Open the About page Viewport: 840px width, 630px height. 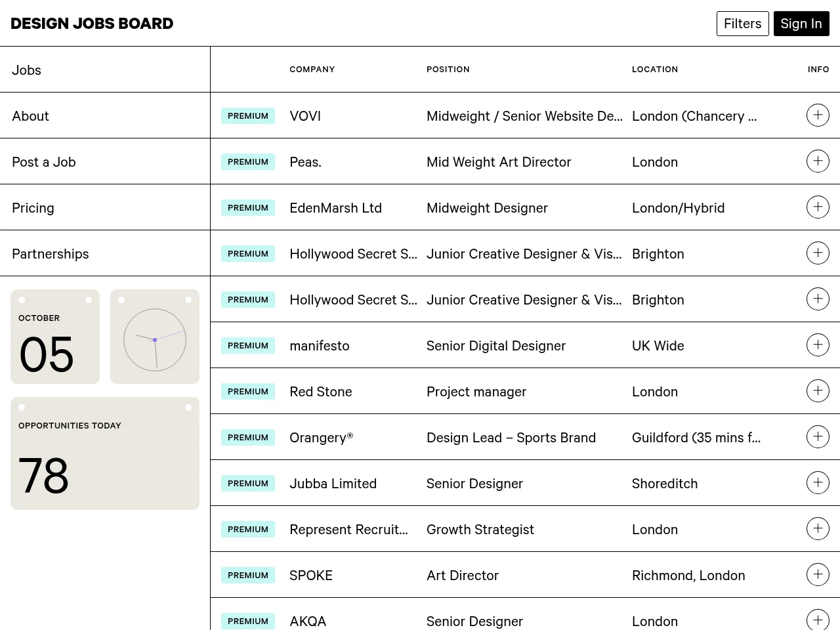pyautogui.click(x=105, y=115)
